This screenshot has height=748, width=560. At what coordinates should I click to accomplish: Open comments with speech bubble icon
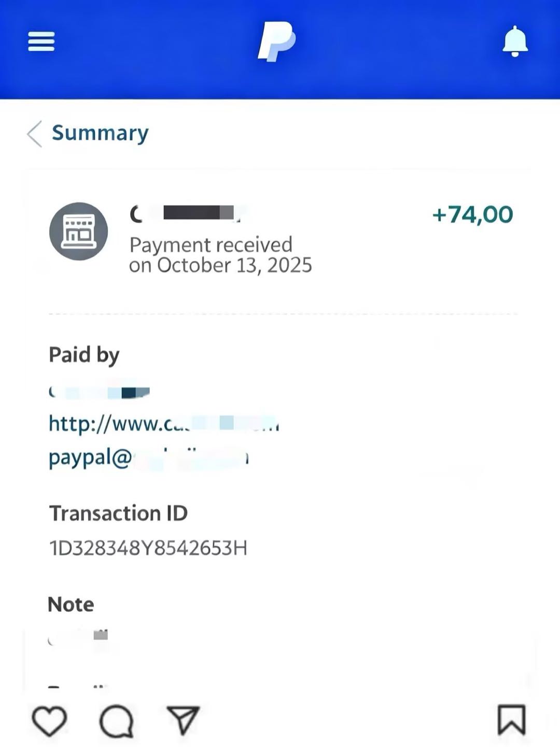click(117, 721)
